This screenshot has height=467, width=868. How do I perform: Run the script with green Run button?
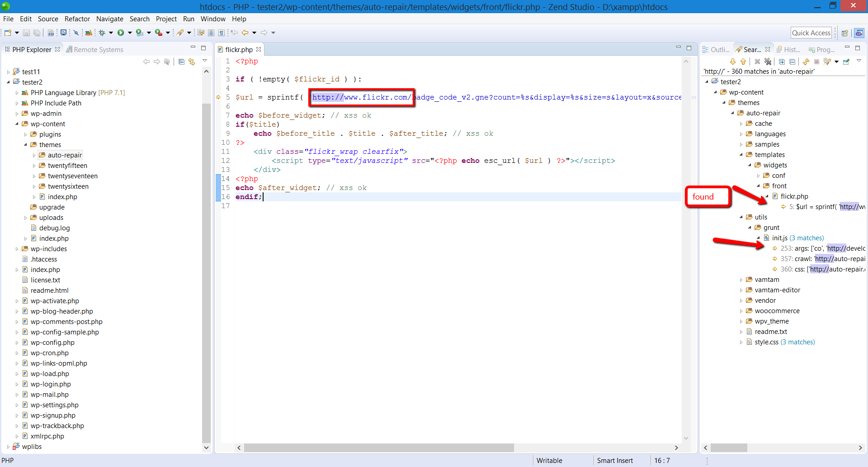point(120,33)
